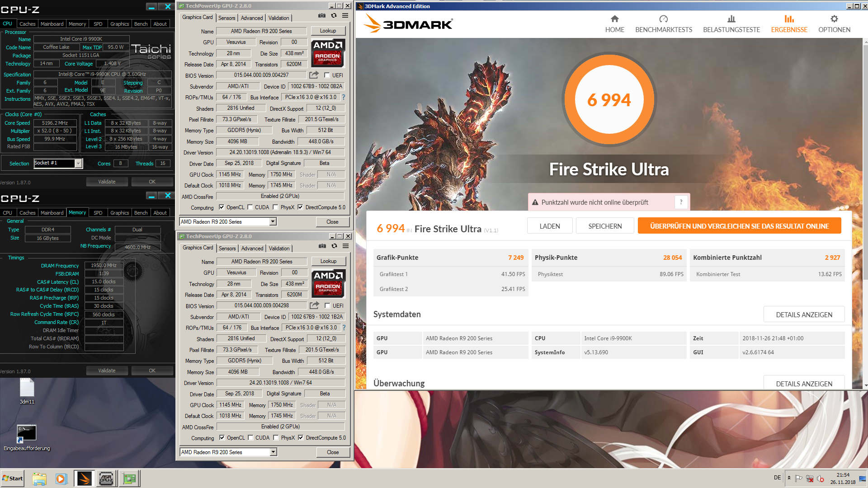The width and height of the screenshot is (868, 488).
Task: Open the Advanced tab in bottom GPU-Z
Action: click(x=252, y=249)
